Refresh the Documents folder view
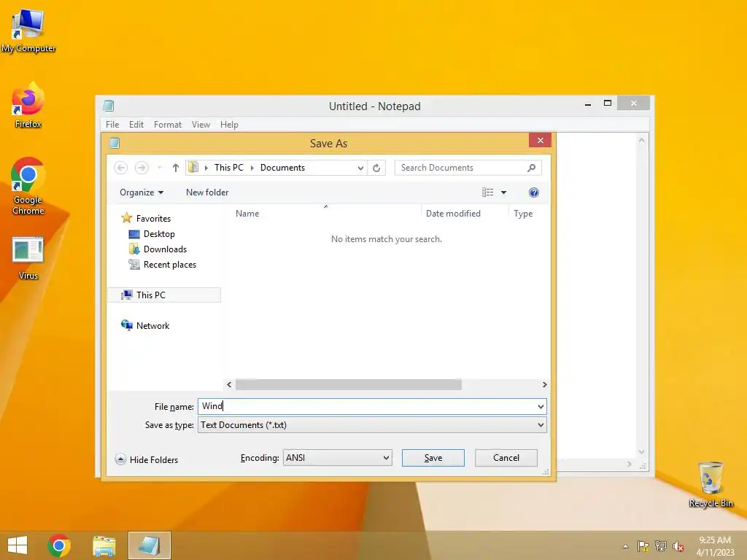Screen dimensions: 747x560 click(376, 168)
